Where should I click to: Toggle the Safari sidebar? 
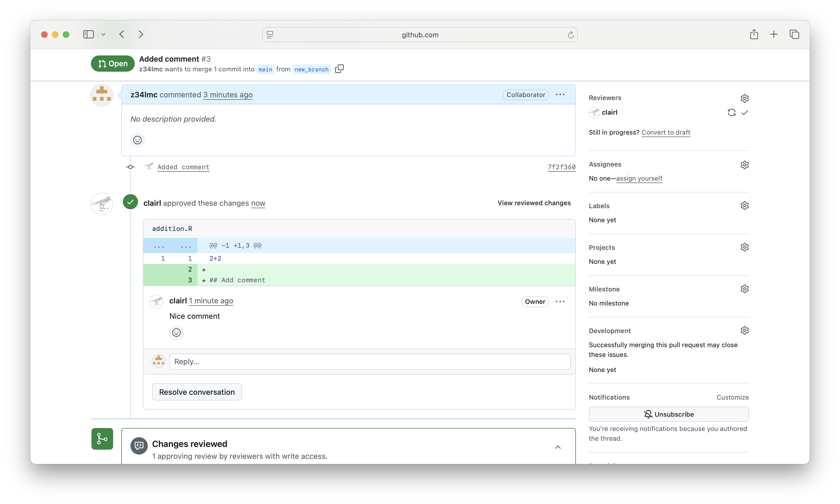pos(88,34)
